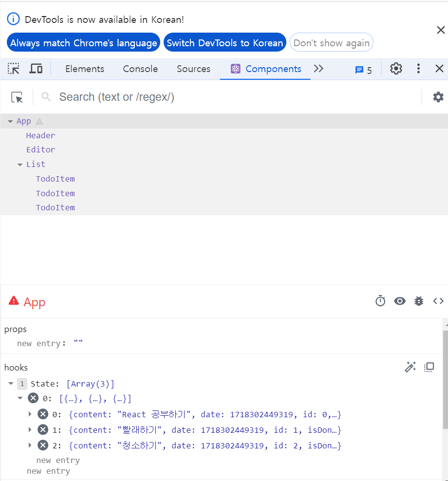Click the 청소하기 object value
The image size is (448, 481).
click(205, 445)
